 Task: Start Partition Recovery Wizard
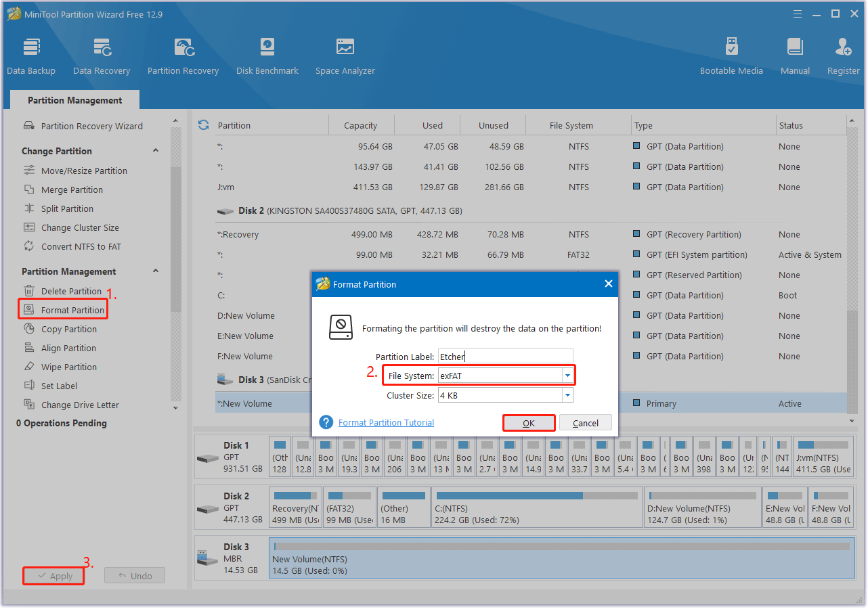(83, 126)
